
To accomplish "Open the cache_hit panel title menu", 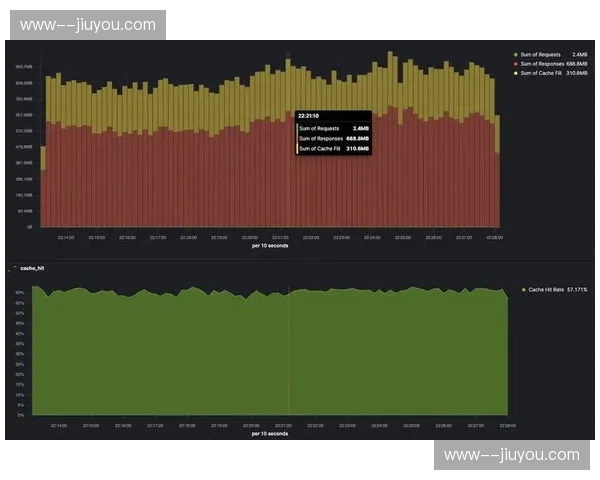I will [x=33, y=268].
